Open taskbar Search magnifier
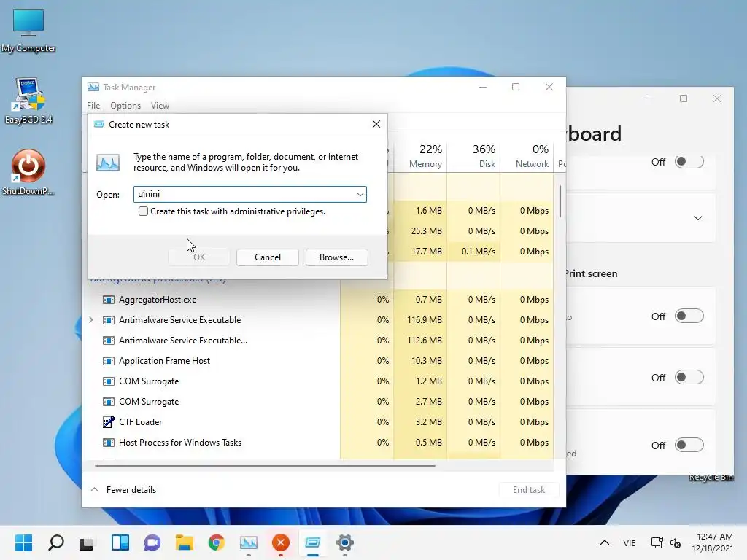 (x=55, y=542)
